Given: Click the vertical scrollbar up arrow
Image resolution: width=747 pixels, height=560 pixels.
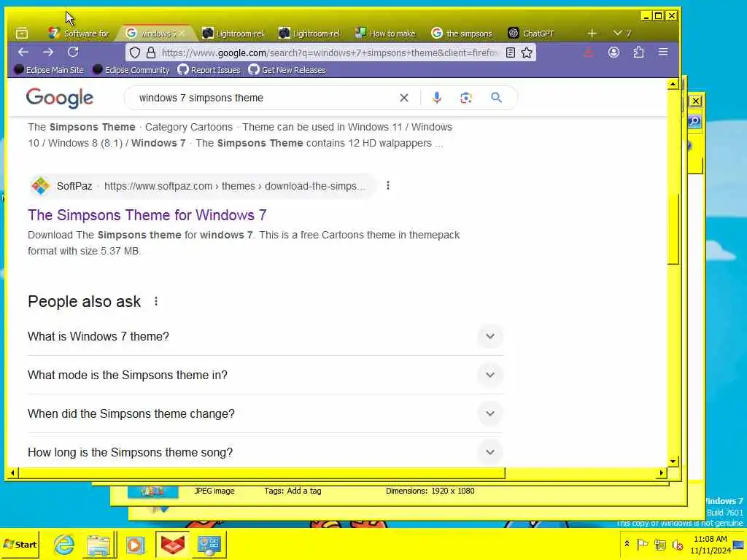Looking at the screenshot, I should 673,85.
